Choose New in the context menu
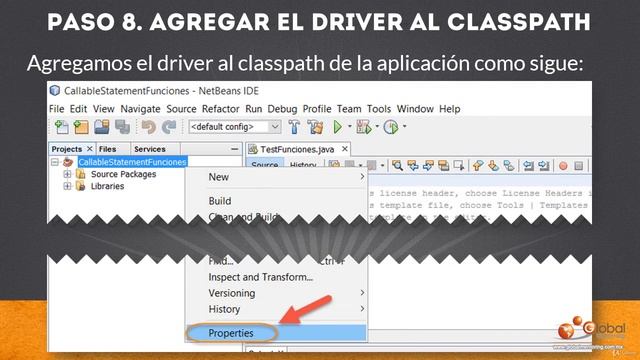Screen dimensions: 640x360 [276, 177]
